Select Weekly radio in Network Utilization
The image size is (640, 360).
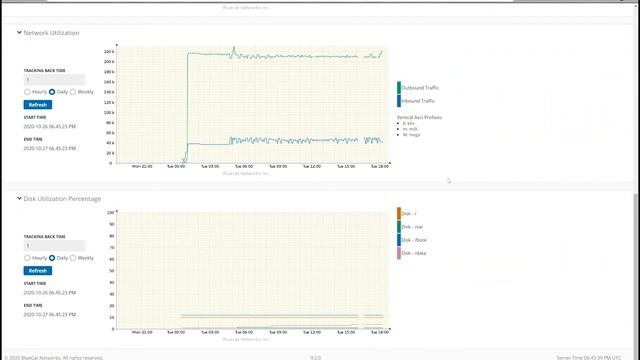tap(73, 92)
